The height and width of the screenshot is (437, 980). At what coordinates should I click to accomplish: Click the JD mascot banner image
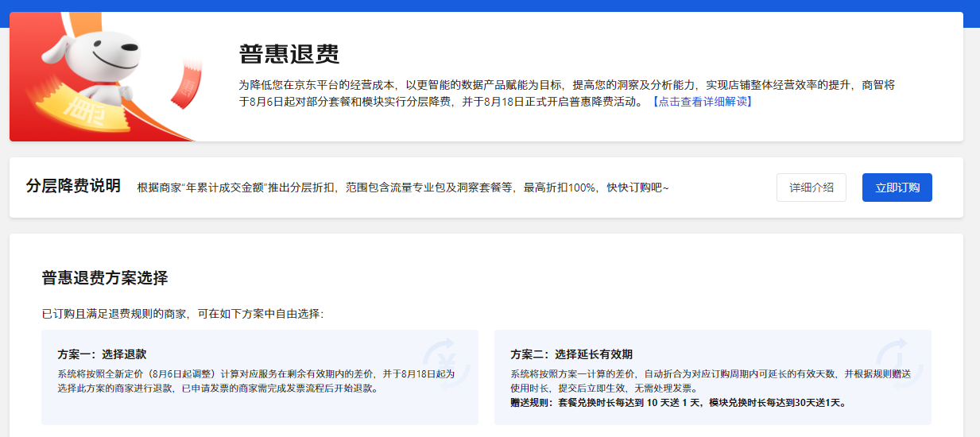(107, 77)
